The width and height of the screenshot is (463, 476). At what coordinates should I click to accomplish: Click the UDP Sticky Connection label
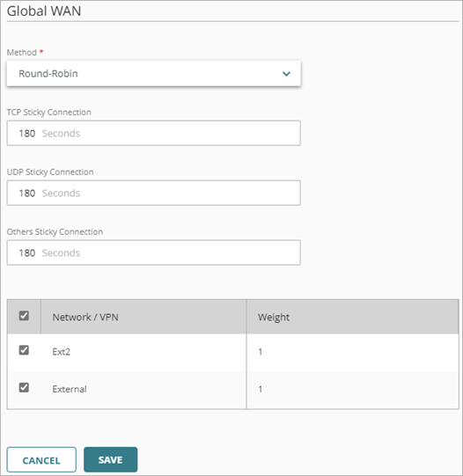(x=50, y=172)
